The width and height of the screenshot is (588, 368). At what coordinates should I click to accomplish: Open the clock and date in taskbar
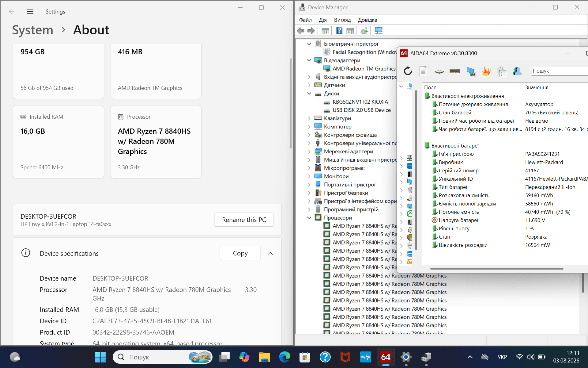coord(566,357)
